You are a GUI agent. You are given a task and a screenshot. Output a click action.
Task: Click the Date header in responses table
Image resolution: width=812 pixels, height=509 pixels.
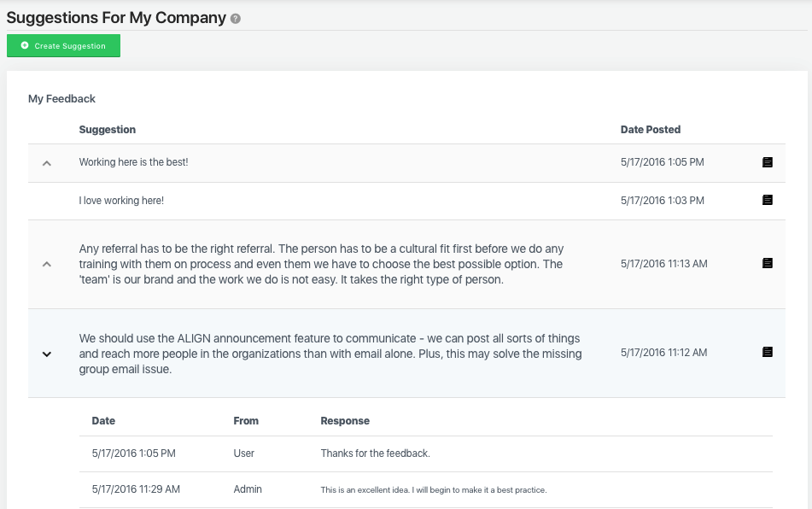pyautogui.click(x=103, y=421)
